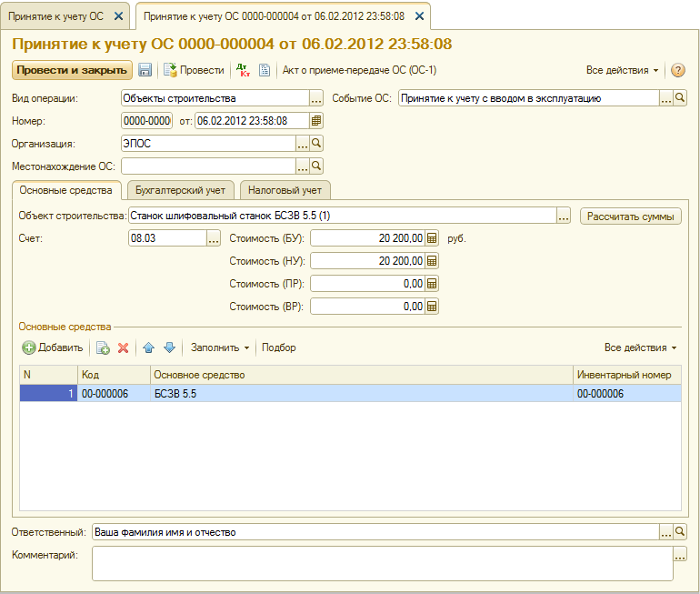
Task: Open the Вид операции selection ellipsis button
Action: click(316, 98)
